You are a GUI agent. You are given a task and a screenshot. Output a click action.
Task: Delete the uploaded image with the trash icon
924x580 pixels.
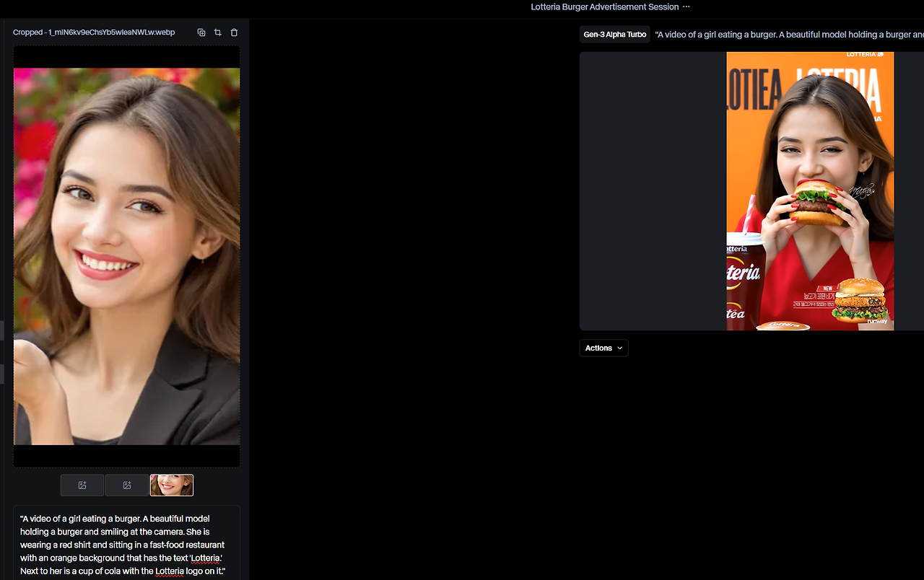tap(234, 32)
